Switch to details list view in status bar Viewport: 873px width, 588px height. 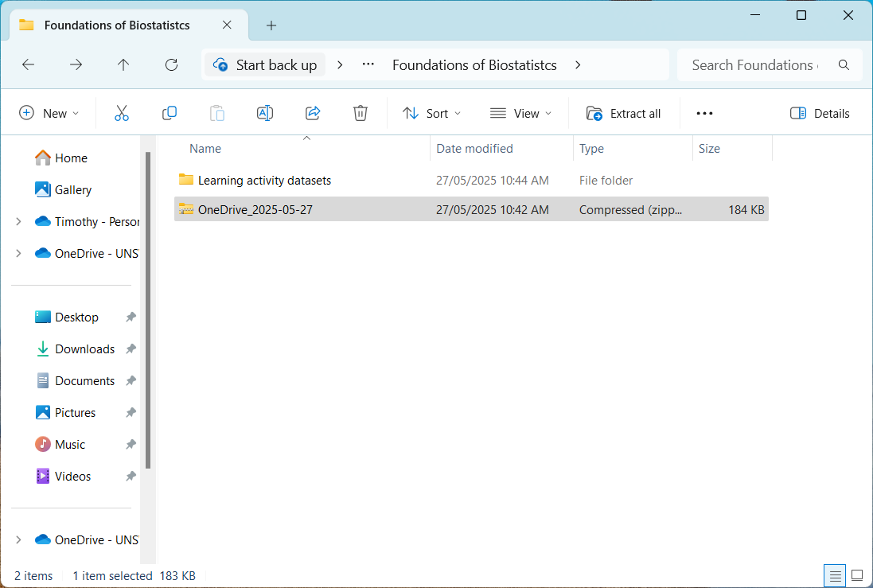[x=835, y=575]
